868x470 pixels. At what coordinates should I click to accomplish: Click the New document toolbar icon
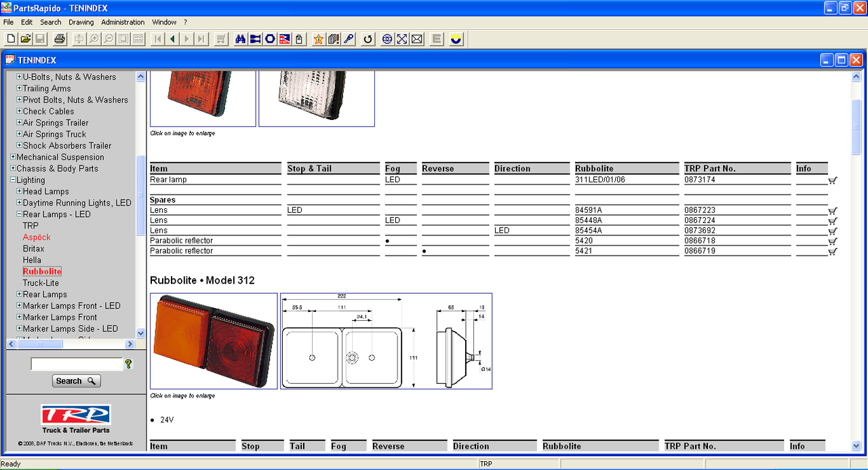(11, 39)
